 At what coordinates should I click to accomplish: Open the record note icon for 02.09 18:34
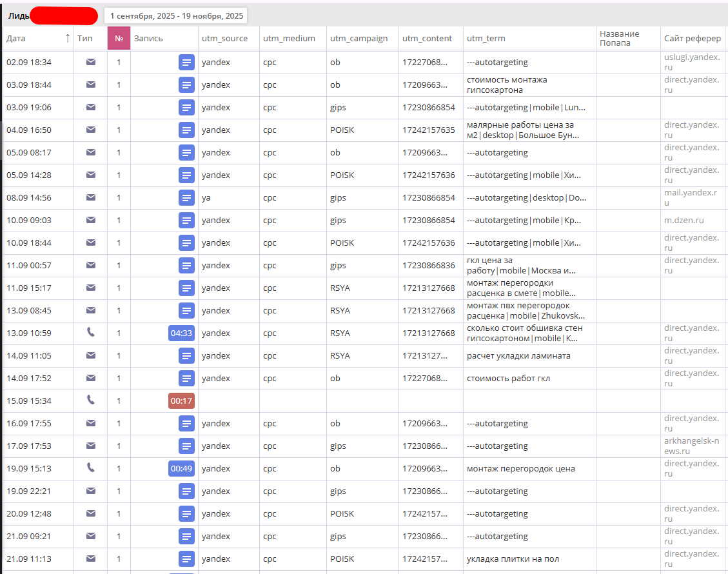[x=186, y=63]
